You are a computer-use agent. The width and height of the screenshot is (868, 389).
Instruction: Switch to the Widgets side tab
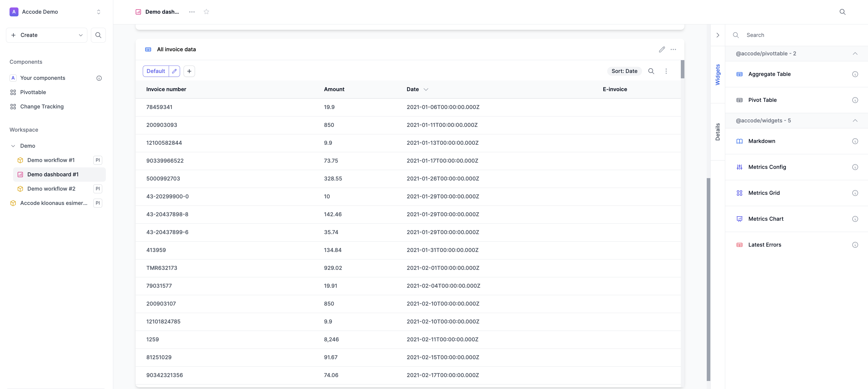tap(717, 75)
